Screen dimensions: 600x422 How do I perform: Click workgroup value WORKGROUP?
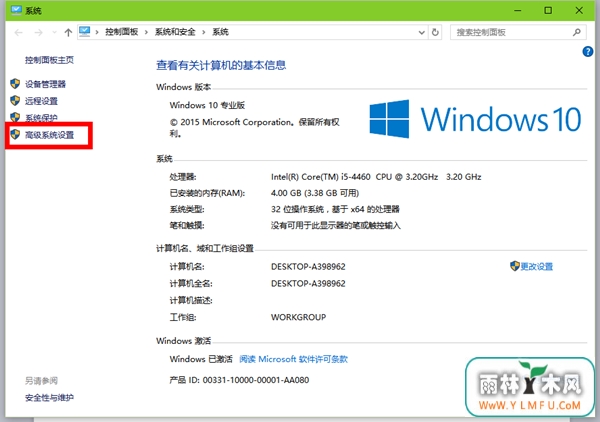coord(298,317)
